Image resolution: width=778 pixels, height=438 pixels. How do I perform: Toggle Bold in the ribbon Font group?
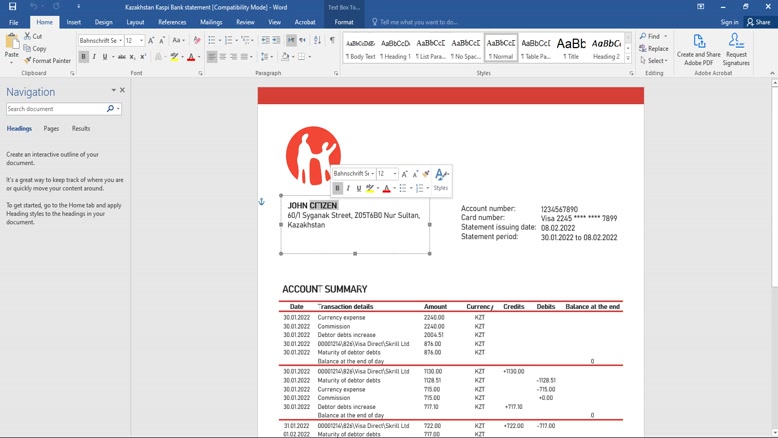tap(84, 57)
